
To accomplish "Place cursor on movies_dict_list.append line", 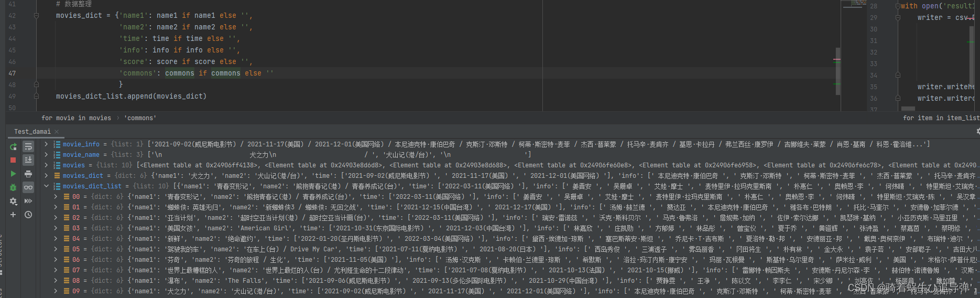I will click(x=131, y=97).
